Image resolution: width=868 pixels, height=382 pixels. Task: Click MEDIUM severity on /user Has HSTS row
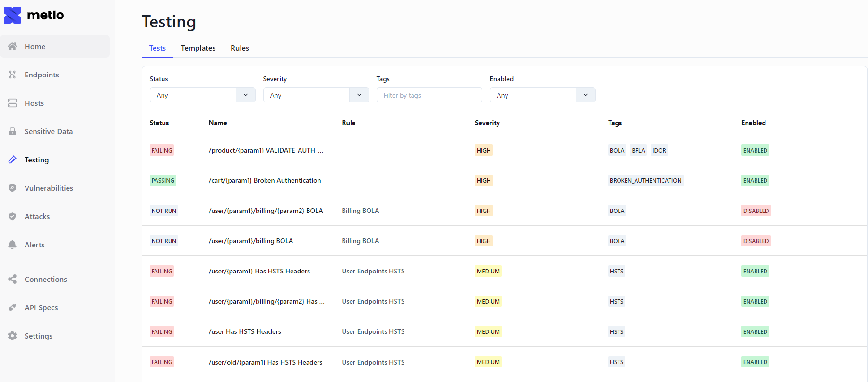[x=488, y=331]
